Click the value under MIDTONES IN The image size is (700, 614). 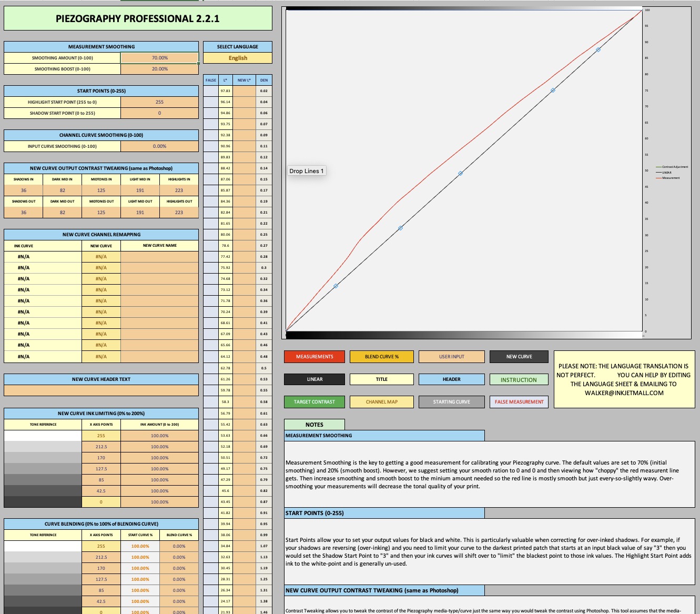click(102, 190)
